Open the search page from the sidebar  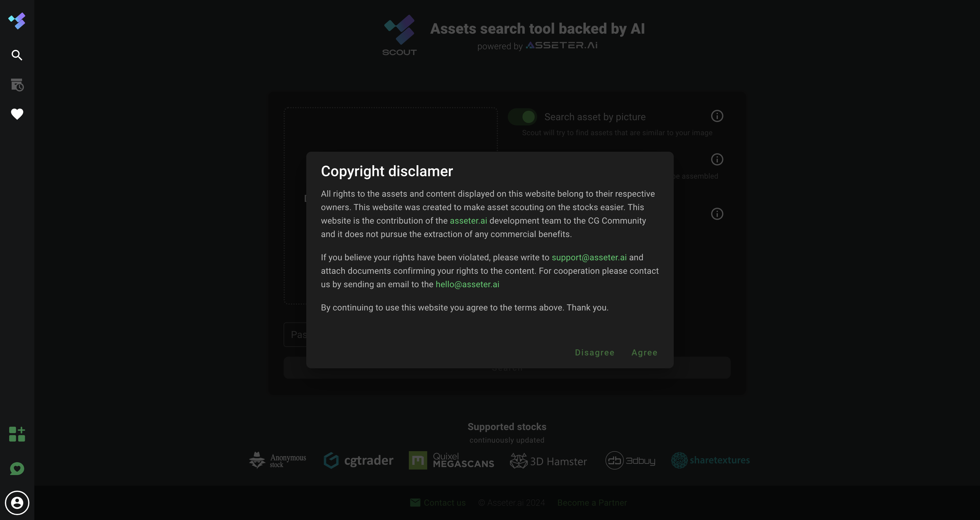pos(17,55)
